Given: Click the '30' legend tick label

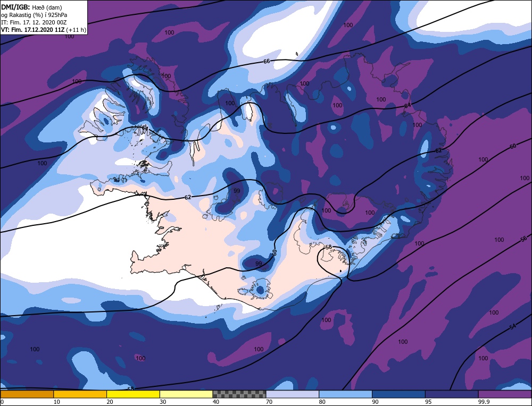Looking at the screenshot, I should tap(163, 402).
